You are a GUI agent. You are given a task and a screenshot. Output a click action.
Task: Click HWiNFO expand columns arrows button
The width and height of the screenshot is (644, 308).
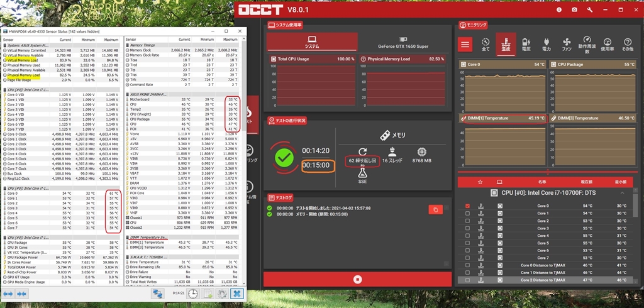(x=8, y=294)
